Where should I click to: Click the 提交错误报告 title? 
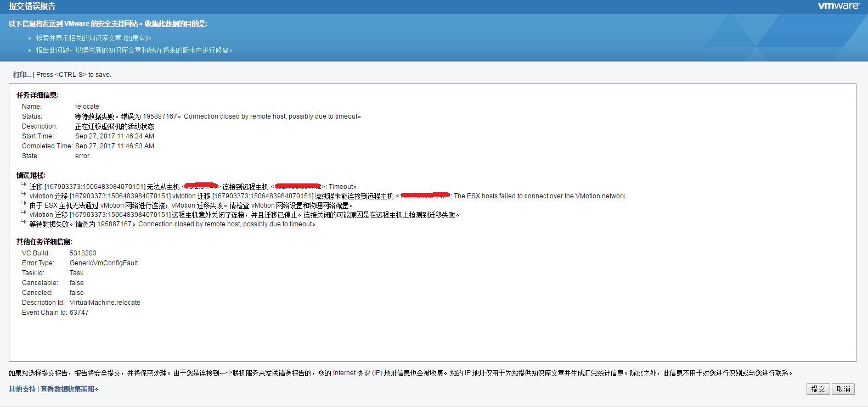tap(32, 7)
